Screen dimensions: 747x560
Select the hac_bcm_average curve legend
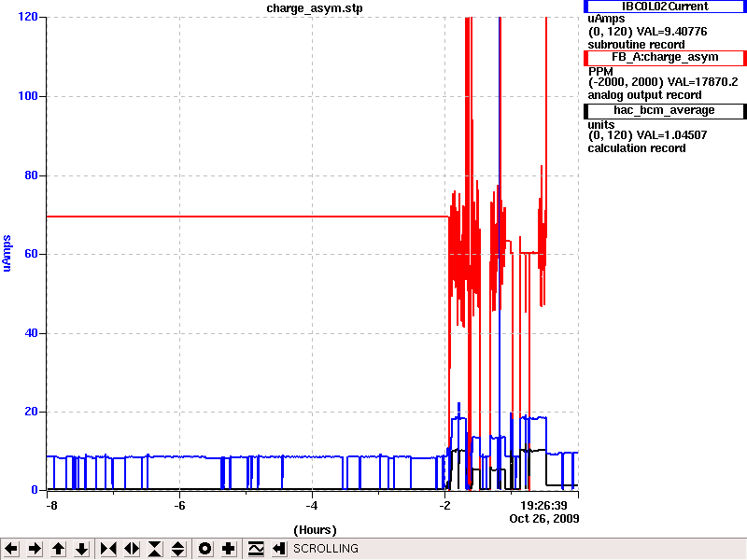(x=665, y=110)
